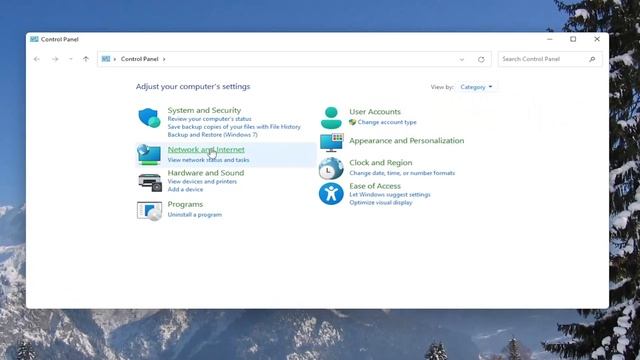The height and width of the screenshot is (360, 640).
Task: Click Optimize visual display link
Action: [381, 202]
